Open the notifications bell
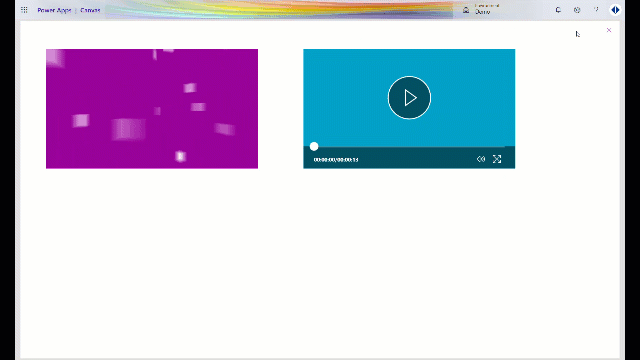The image size is (640, 360). [x=558, y=10]
